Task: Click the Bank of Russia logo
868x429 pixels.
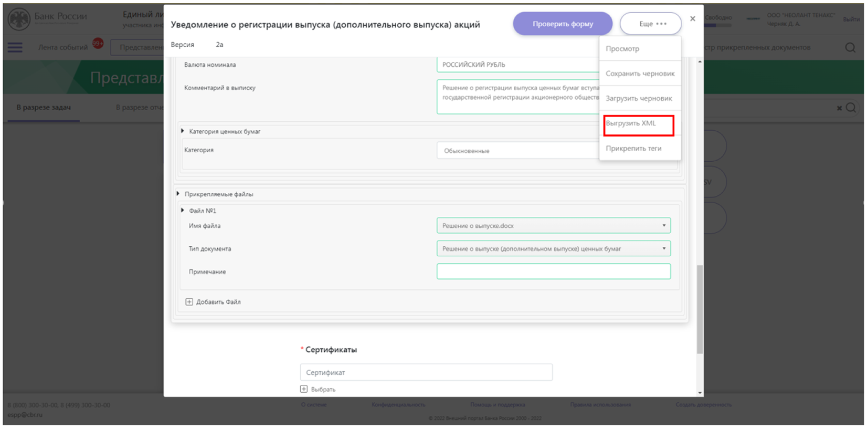Action: click(19, 19)
